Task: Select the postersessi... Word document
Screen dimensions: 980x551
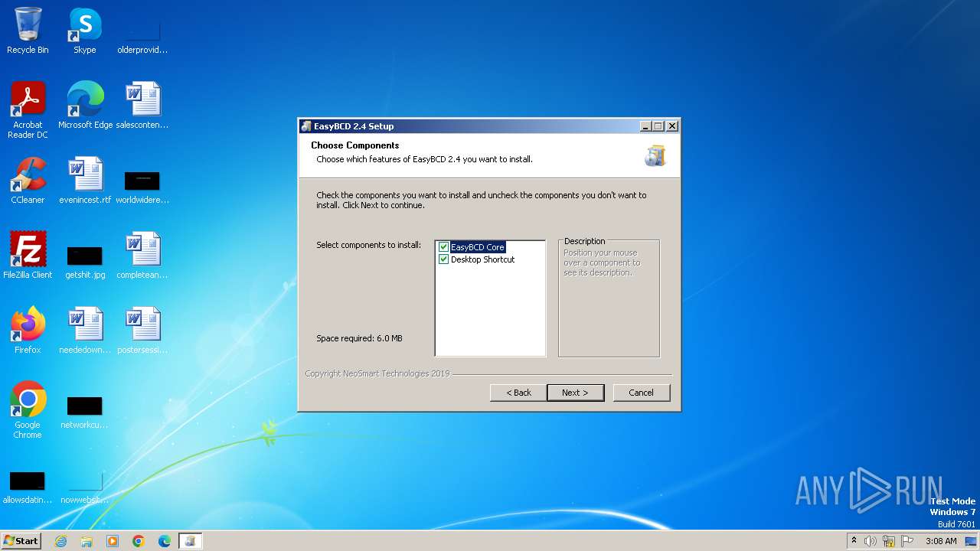Action: click(x=142, y=331)
